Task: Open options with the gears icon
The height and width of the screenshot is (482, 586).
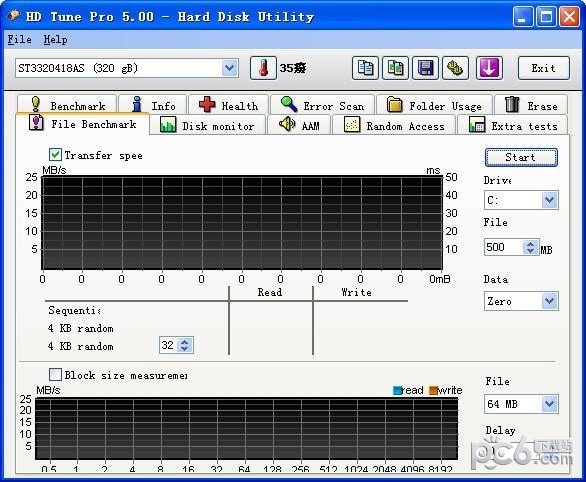Action: coord(455,68)
